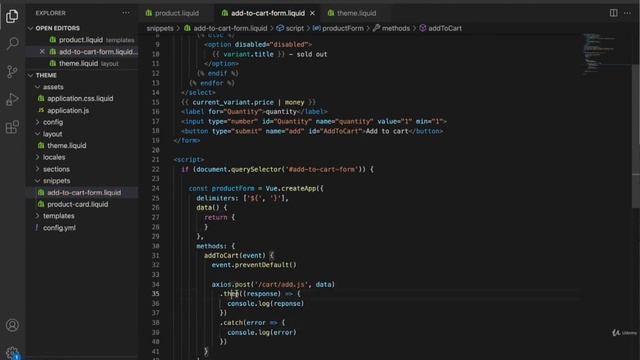Open editor more actions ellipsis
The image size is (640, 360).
pyautogui.click(x=627, y=13)
